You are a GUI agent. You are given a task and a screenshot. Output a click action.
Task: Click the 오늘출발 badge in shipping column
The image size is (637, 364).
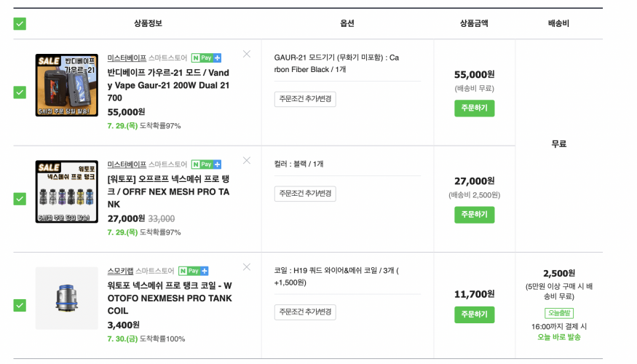(x=559, y=313)
